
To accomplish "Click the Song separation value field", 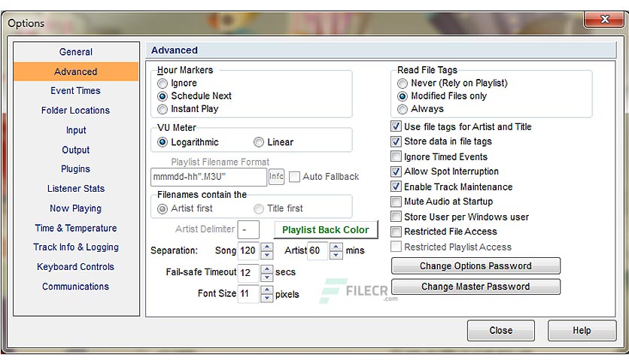I will [249, 250].
